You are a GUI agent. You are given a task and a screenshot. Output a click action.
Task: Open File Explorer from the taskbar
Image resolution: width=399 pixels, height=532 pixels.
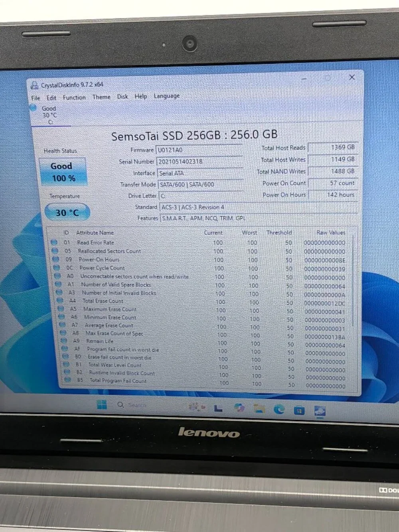click(x=259, y=408)
